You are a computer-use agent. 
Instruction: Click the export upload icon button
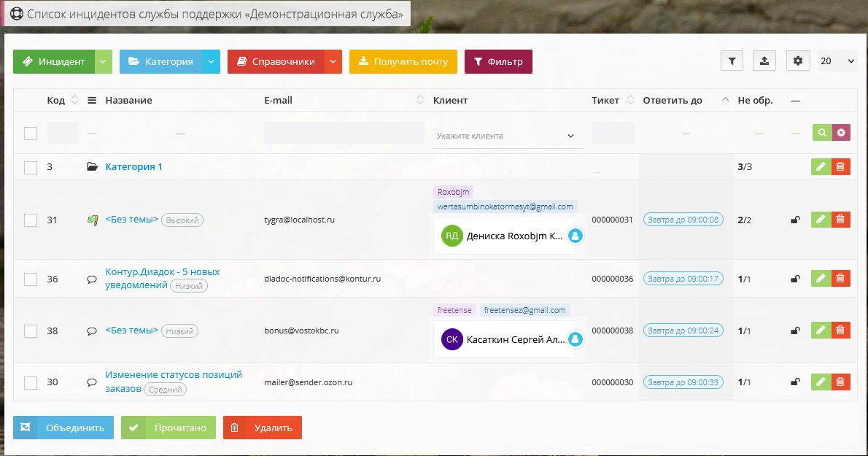click(x=764, y=61)
